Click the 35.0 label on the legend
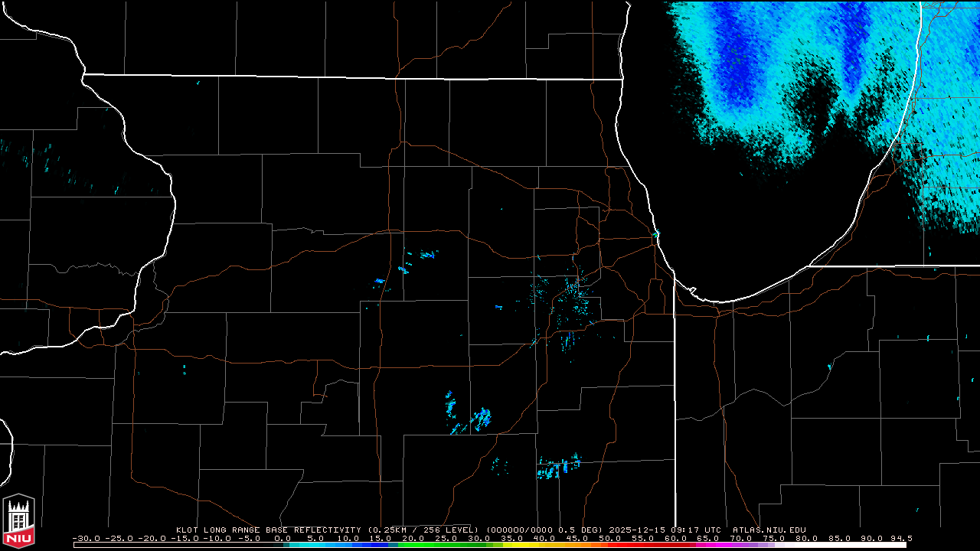The width and height of the screenshot is (980, 551). [x=511, y=538]
